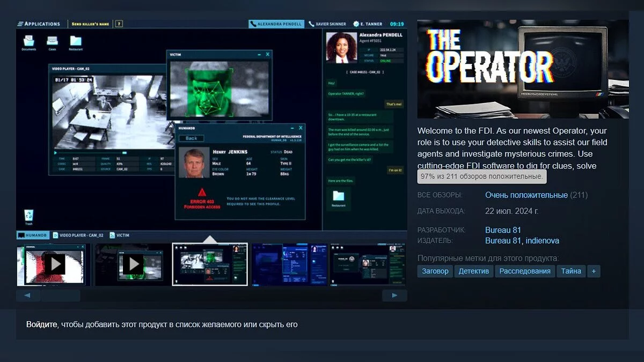Open the Applications menu in the game screenshot
The image size is (644, 362).
39,24
